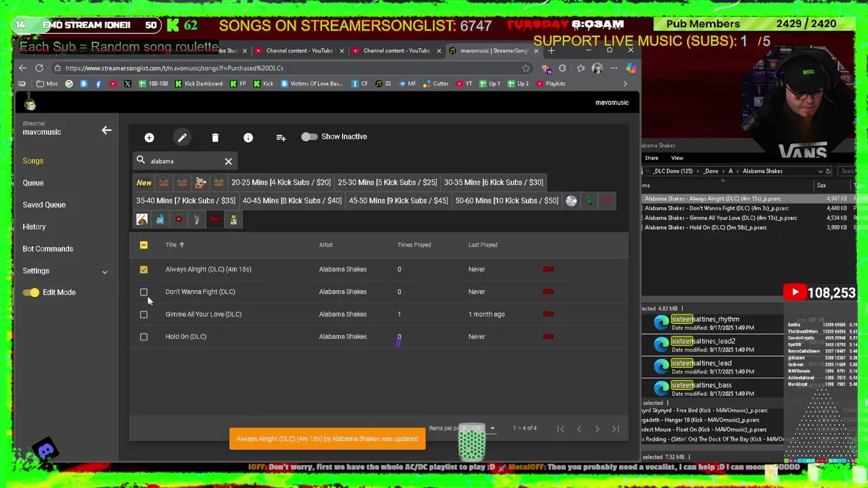
Task: Toggle the select-all checkbox in the header
Action: pyautogui.click(x=144, y=245)
